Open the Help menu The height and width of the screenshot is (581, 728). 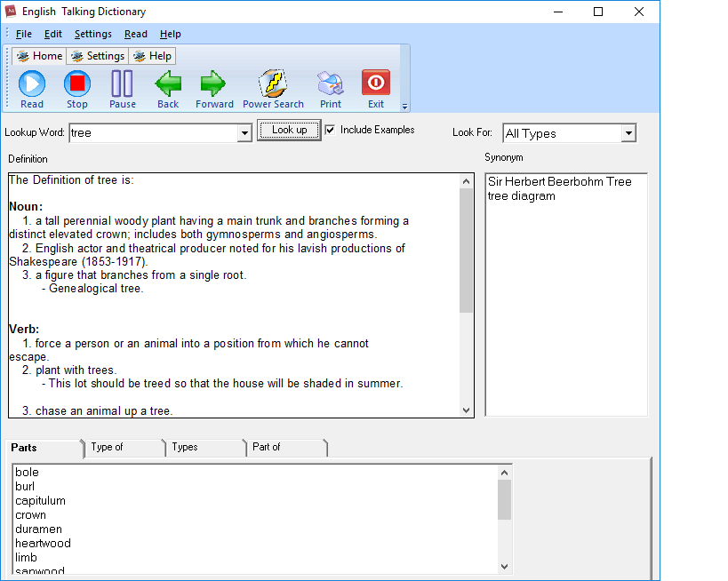(x=171, y=34)
